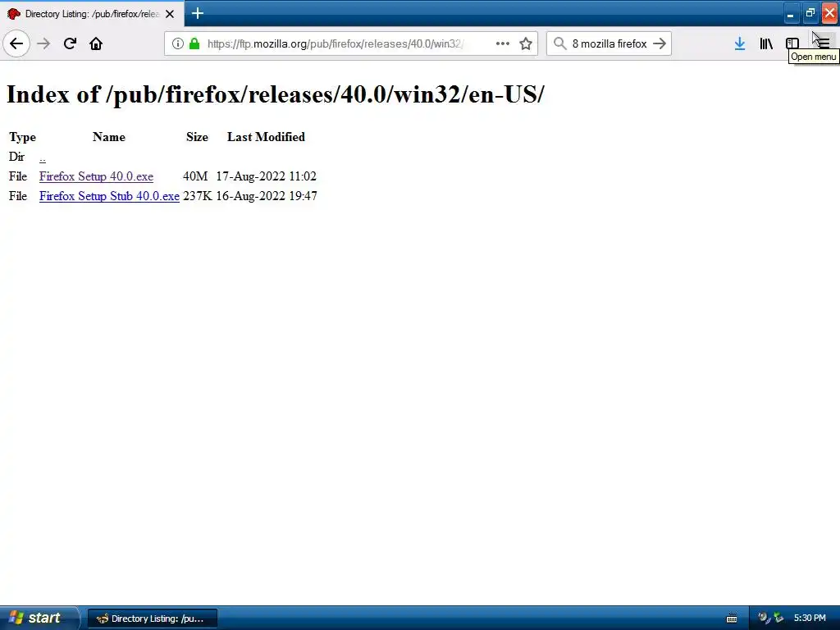
Task: Toggle the sidebars view
Action: 792,43
